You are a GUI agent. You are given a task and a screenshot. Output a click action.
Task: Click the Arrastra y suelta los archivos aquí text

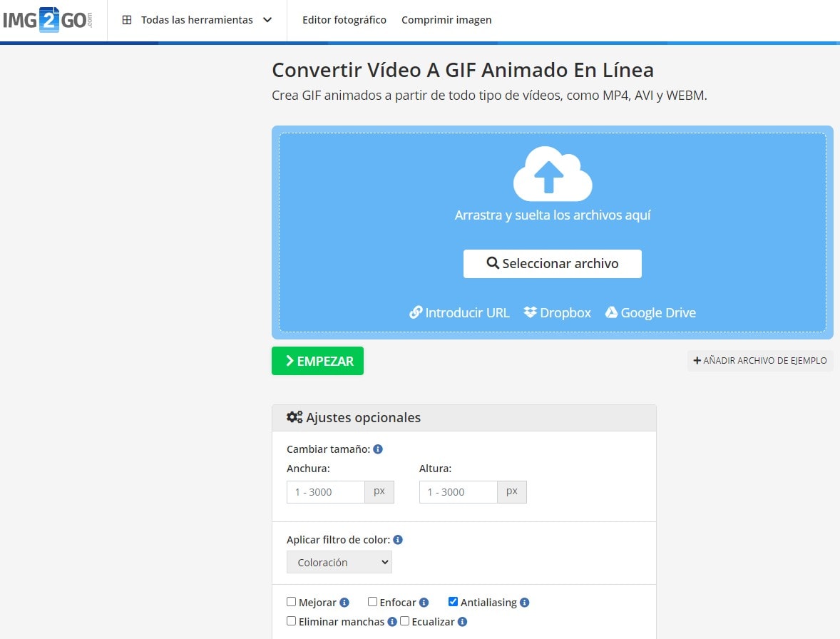coord(553,215)
